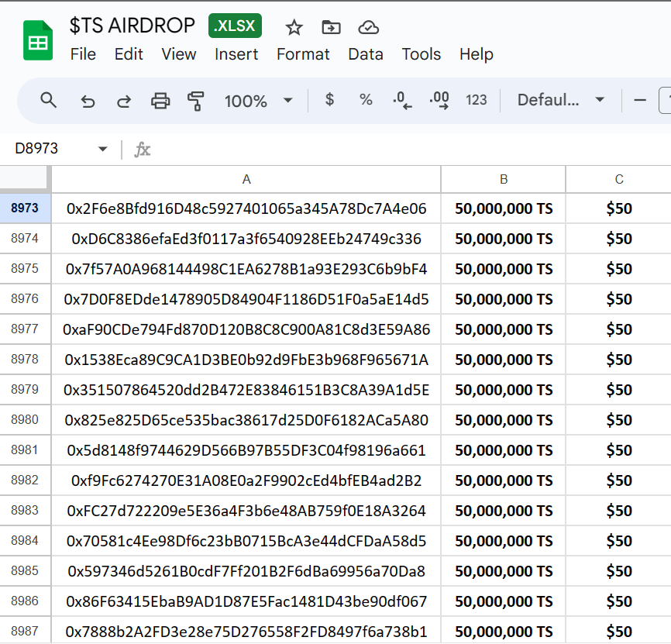The height and width of the screenshot is (644, 671).
Task: Click the undo arrow
Action: (88, 102)
